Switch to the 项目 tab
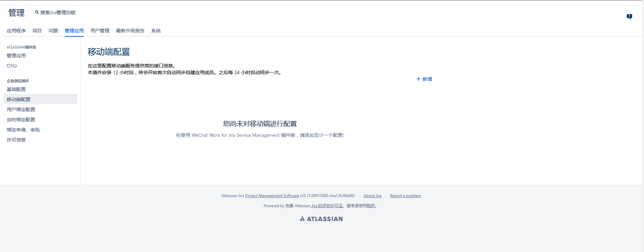The height and width of the screenshot is (252, 644). pyautogui.click(x=37, y=31)
